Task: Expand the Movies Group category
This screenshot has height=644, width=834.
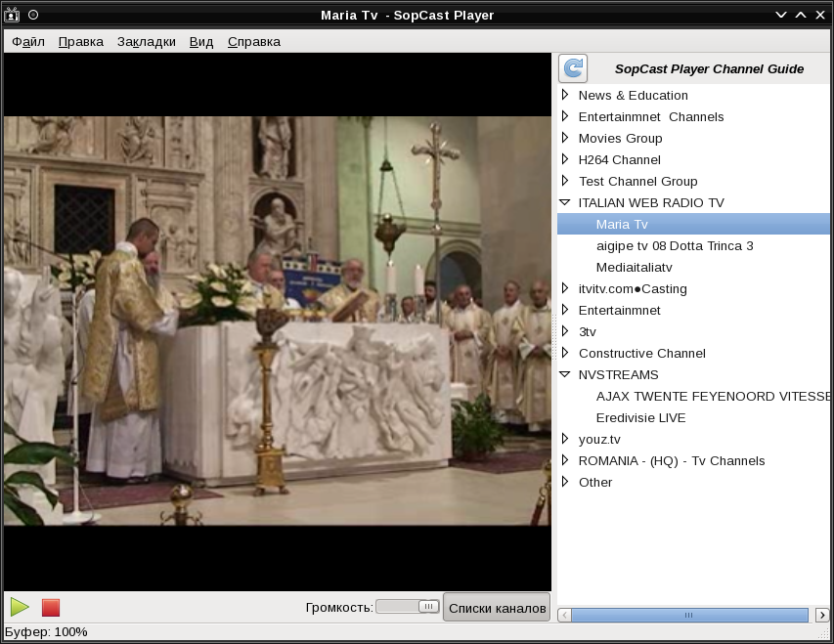Action: pyautogui.click(x=565, y=138)
